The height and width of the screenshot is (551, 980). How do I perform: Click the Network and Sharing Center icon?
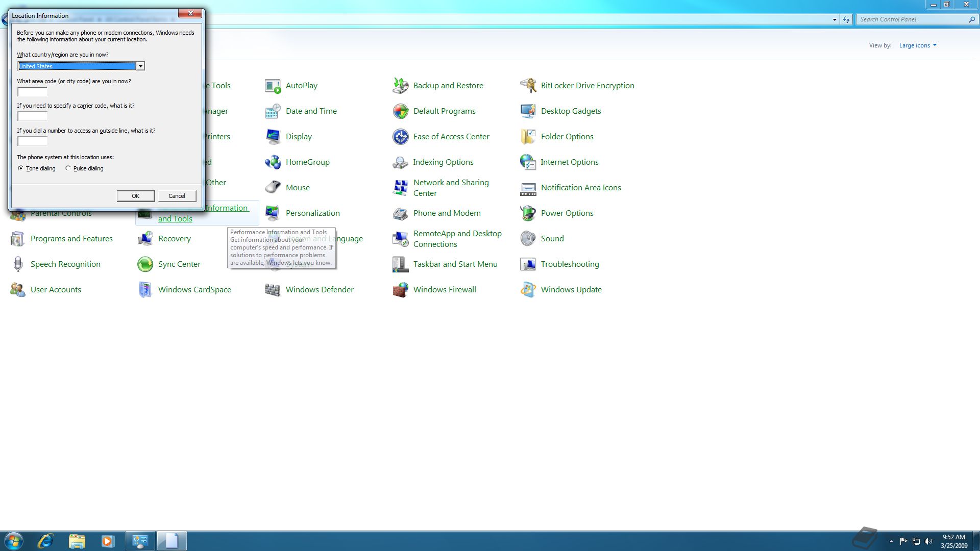click(x=400, y=188)
